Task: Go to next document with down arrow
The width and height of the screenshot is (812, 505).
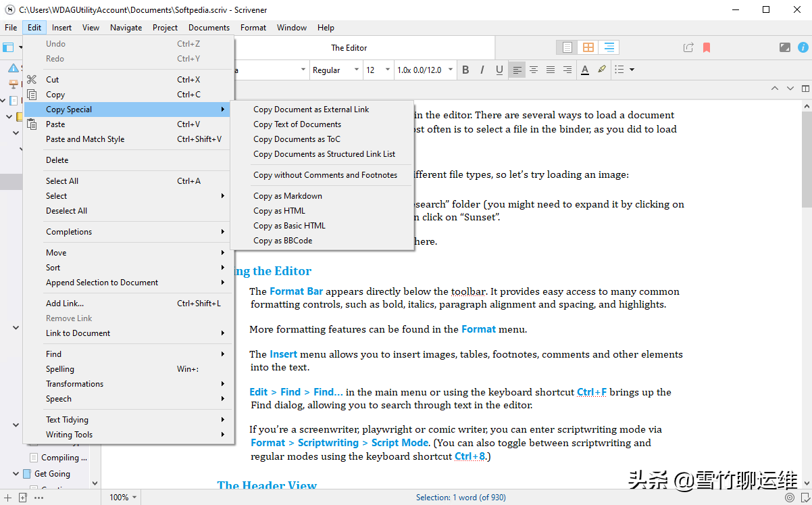Action: pos(790,89)
